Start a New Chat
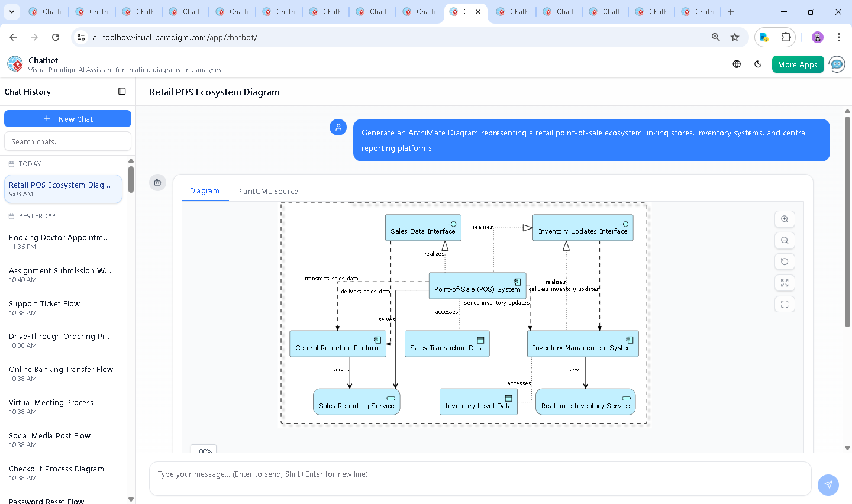 click(67, 118)
